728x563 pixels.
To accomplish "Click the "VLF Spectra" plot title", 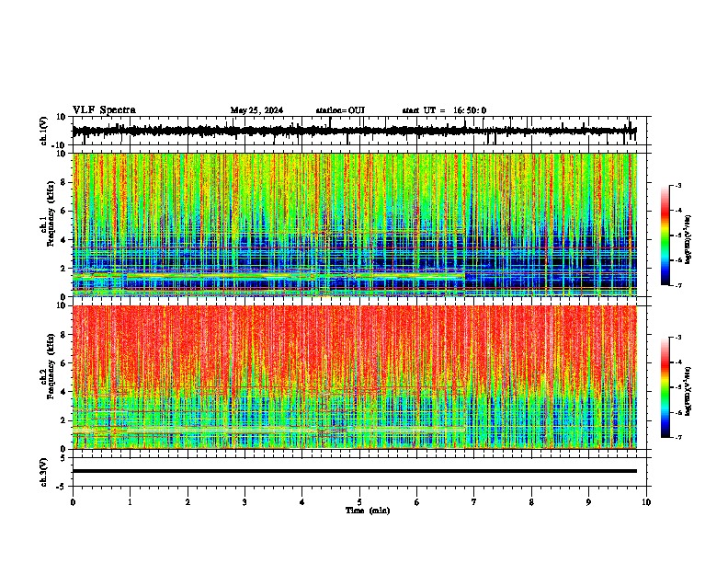I will [104, 110].
